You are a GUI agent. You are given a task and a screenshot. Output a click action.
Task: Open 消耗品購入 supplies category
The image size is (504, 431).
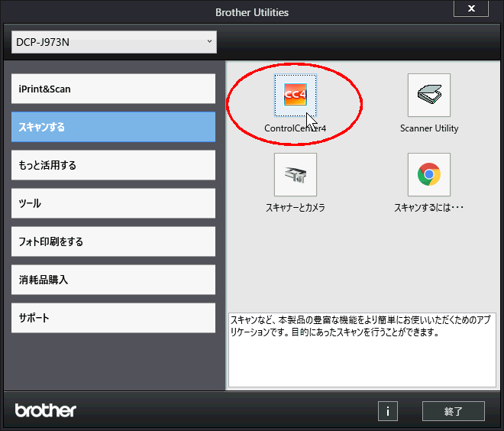click(x=113, y=280)
